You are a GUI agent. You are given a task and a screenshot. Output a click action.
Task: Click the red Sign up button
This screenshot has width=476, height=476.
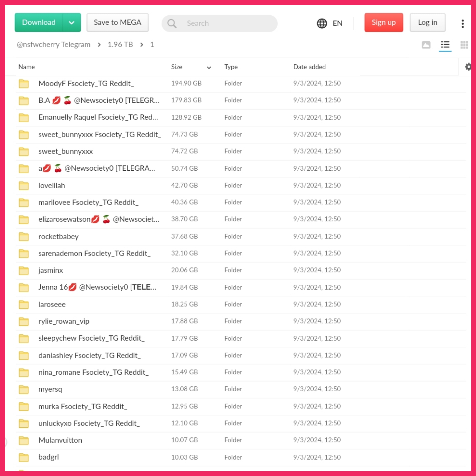point(383,22)
